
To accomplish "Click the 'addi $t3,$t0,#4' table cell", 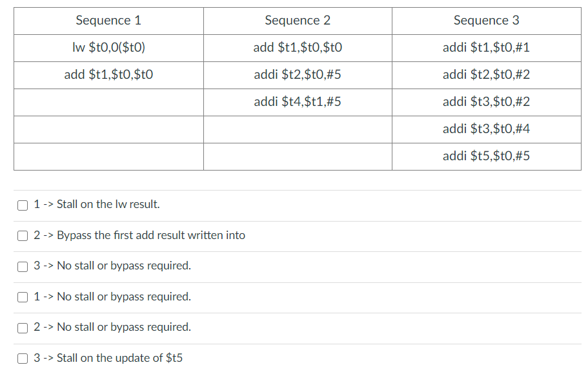I will [487, 129].
